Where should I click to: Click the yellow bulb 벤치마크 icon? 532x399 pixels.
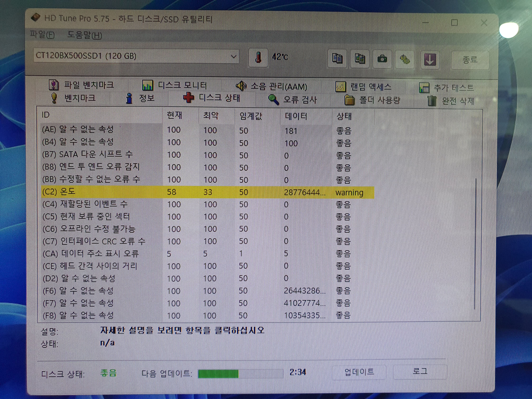(54, 98)
